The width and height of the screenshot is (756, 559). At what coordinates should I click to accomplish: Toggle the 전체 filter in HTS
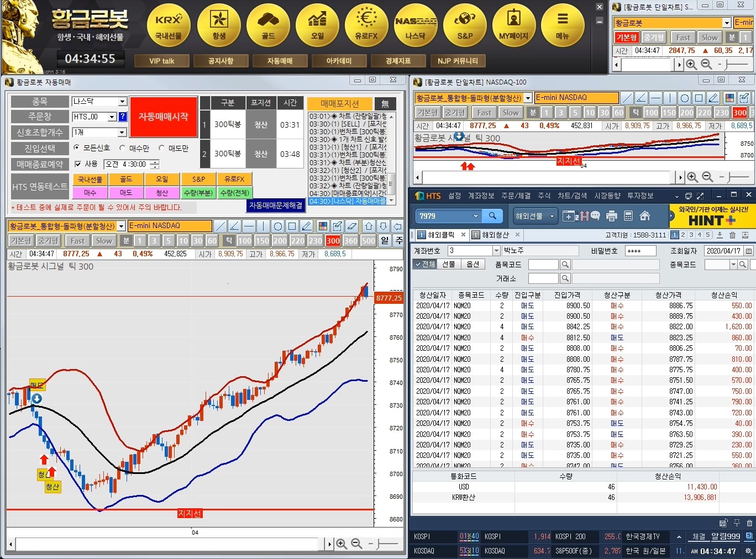tap(426, 265)
